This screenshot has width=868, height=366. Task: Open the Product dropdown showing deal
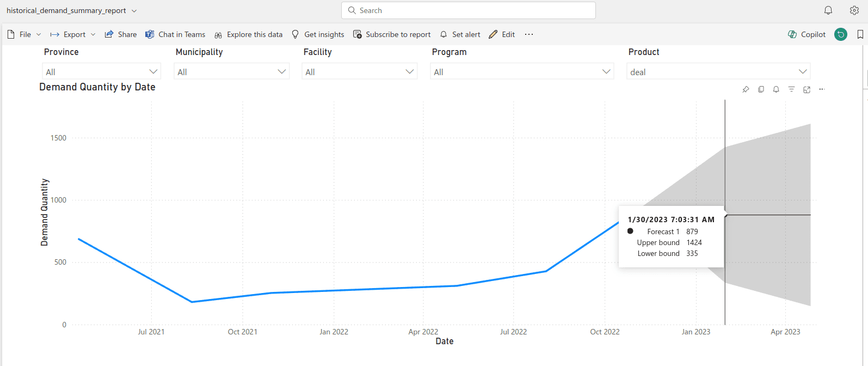(x=718, y=71)
